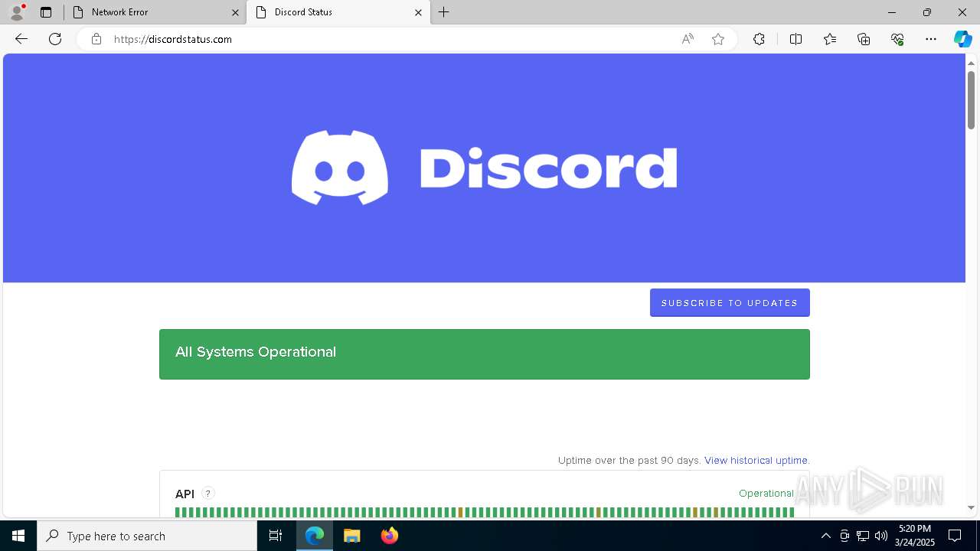Click the browser Back arrow
This screenshot has width=980, height=551.
21,39
